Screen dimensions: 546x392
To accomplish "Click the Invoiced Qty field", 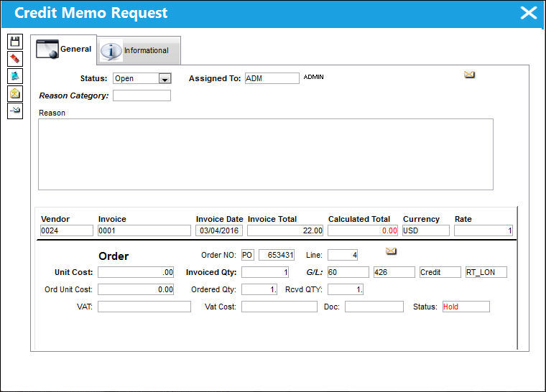I will click(265, 272).
